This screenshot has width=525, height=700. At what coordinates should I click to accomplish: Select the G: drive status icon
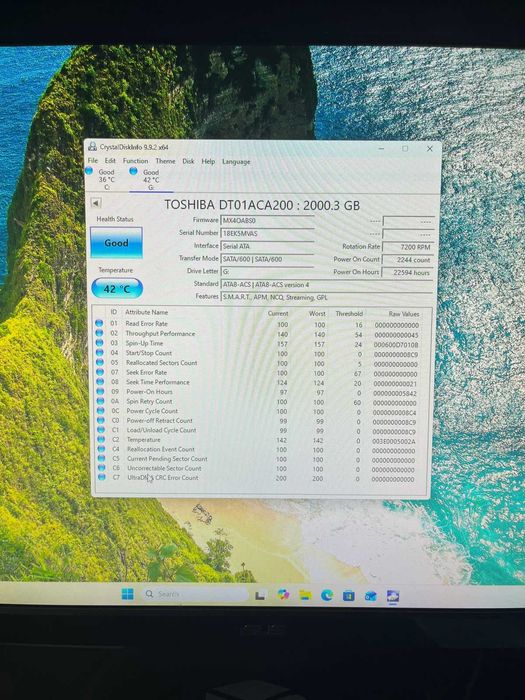133,171
